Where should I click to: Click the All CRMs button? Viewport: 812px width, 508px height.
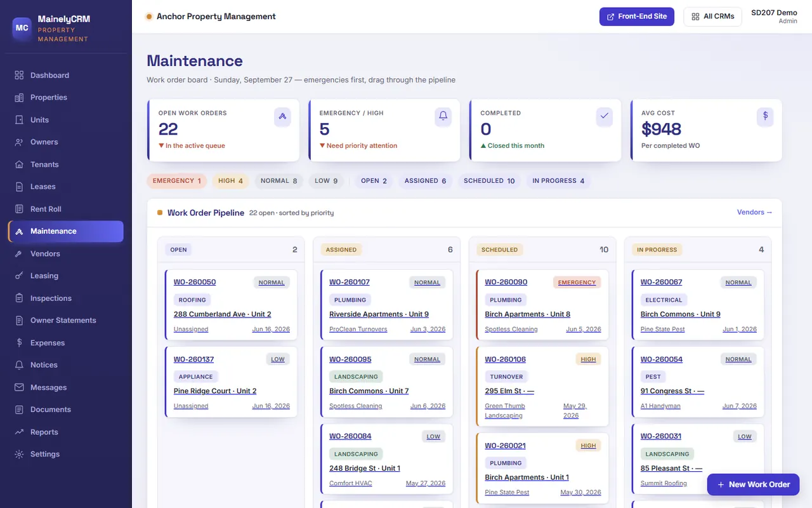713,17
